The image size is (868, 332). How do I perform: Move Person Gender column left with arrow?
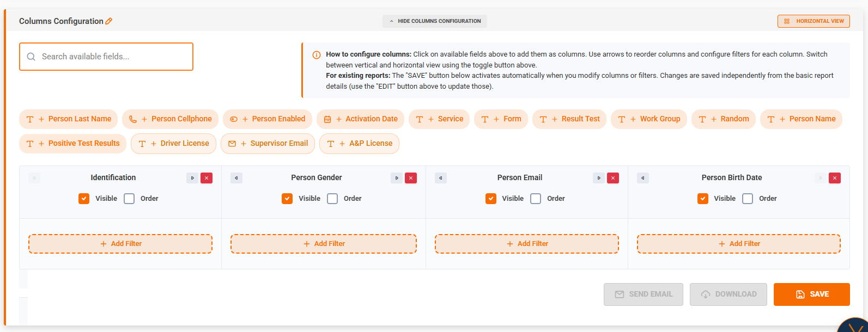tap(236, 178)
